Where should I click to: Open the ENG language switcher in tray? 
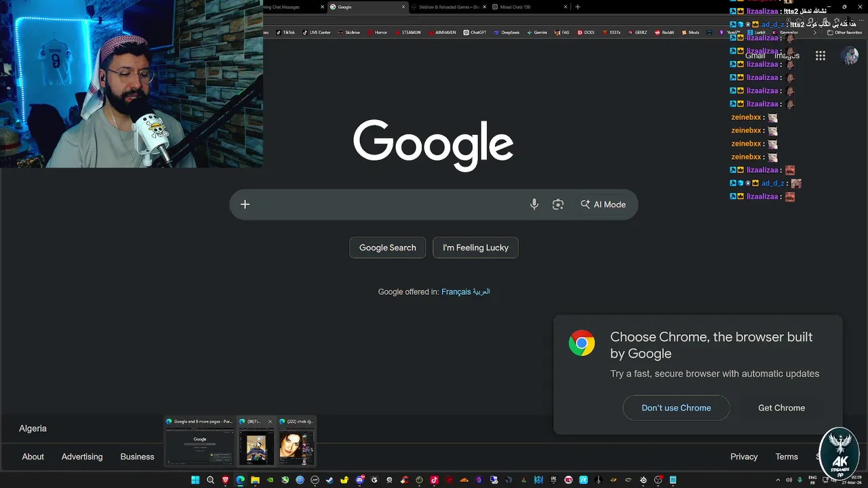[812, 480]
